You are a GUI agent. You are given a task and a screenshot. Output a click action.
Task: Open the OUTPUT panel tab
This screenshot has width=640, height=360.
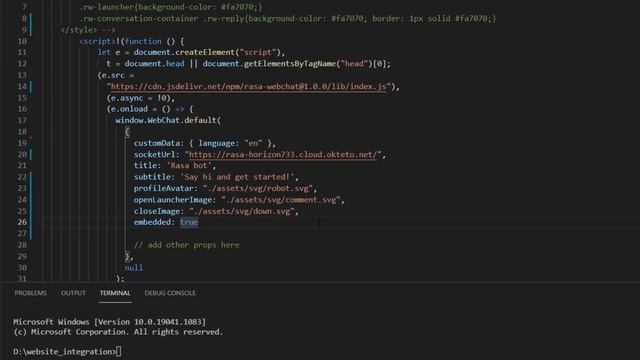point(73,293)
